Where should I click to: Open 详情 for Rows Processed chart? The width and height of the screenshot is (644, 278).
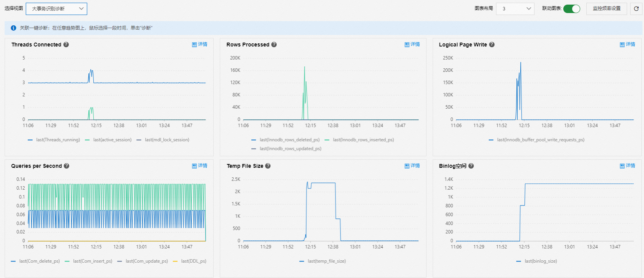coord(412,45)
